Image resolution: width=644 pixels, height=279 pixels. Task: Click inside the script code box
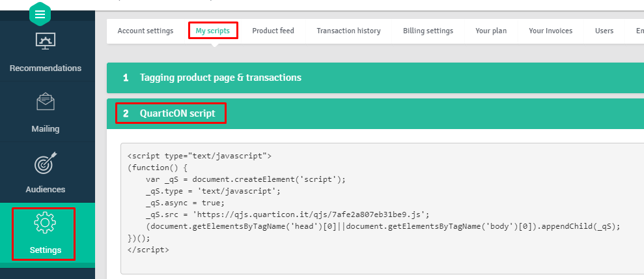click(x=382, y=209)
